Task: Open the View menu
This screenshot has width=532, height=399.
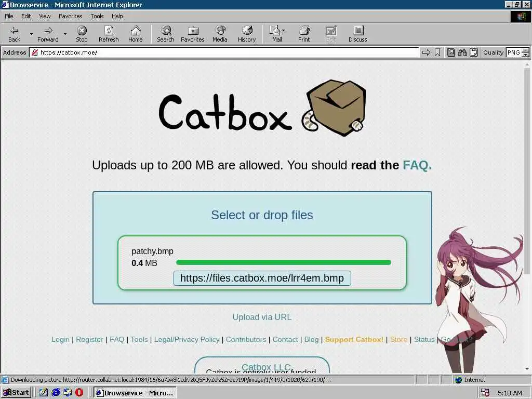Action: tap(45, 16)
